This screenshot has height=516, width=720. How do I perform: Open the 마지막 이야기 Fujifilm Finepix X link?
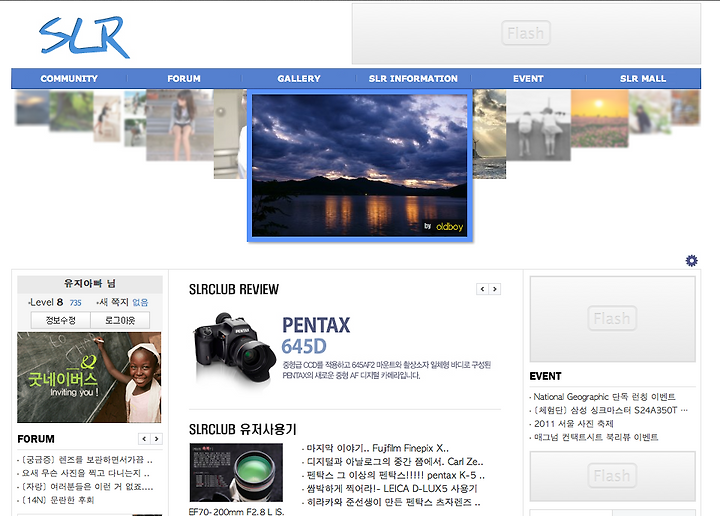[x=377, y=448]
